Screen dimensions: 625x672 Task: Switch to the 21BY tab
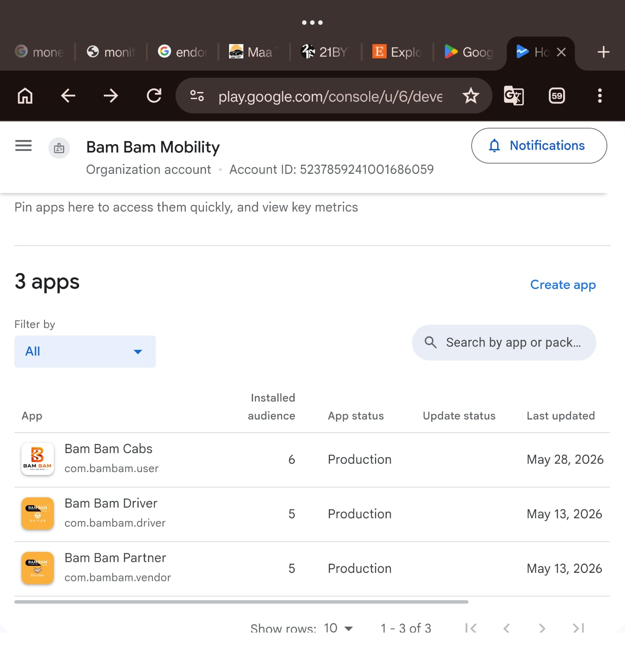pos(325,52)
